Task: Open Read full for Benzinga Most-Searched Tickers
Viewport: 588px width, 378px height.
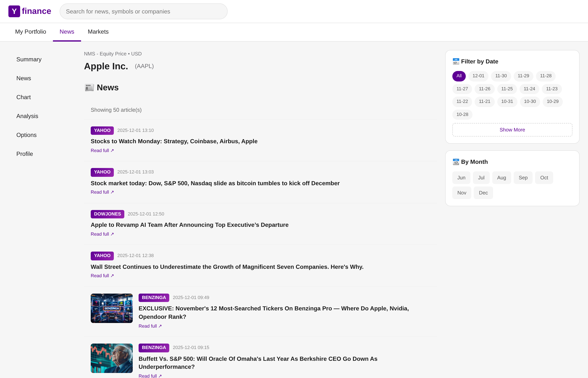Action: (150, 326)
